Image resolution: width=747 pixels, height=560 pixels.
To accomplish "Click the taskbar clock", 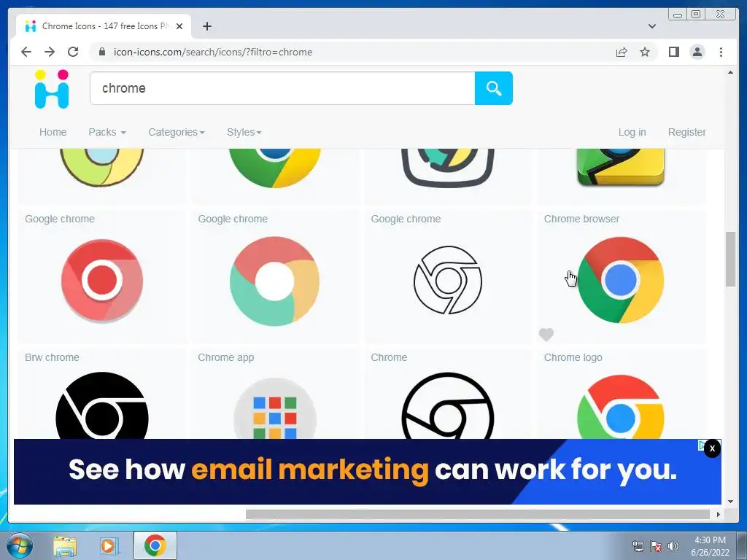I will (710, 545).
